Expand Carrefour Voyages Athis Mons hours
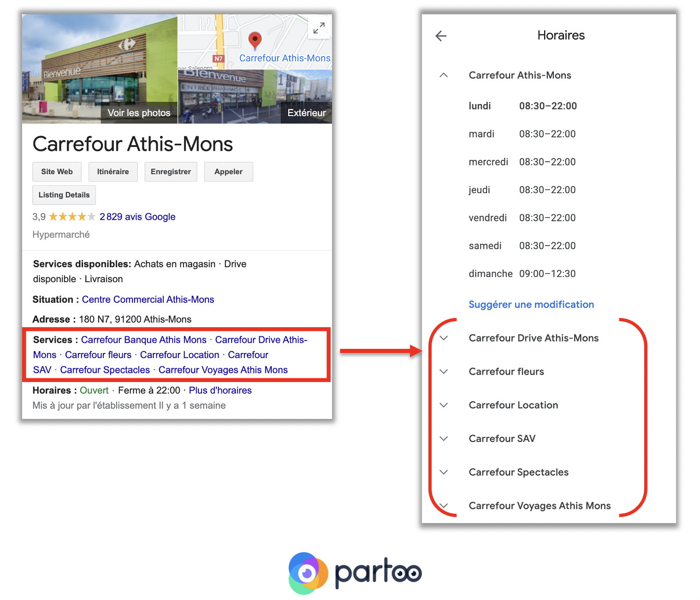Screen dimensions: 700x600 click(x=444, y=506)
